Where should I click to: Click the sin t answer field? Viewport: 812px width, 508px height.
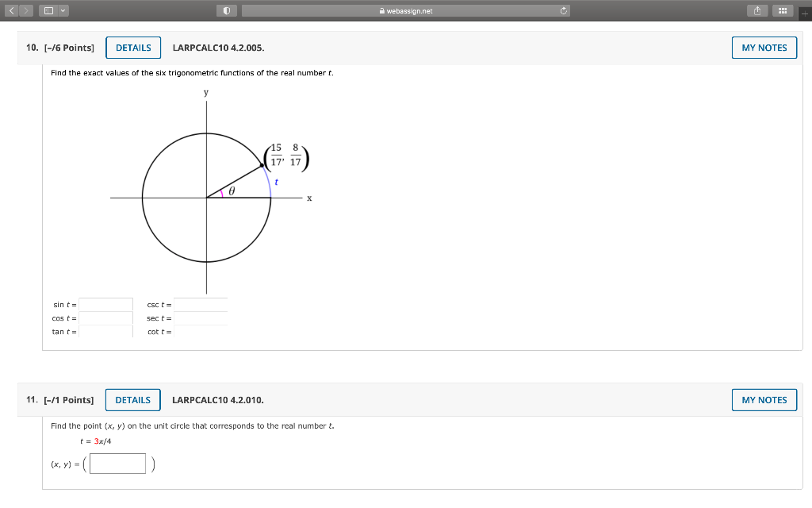tap(105, 304)
